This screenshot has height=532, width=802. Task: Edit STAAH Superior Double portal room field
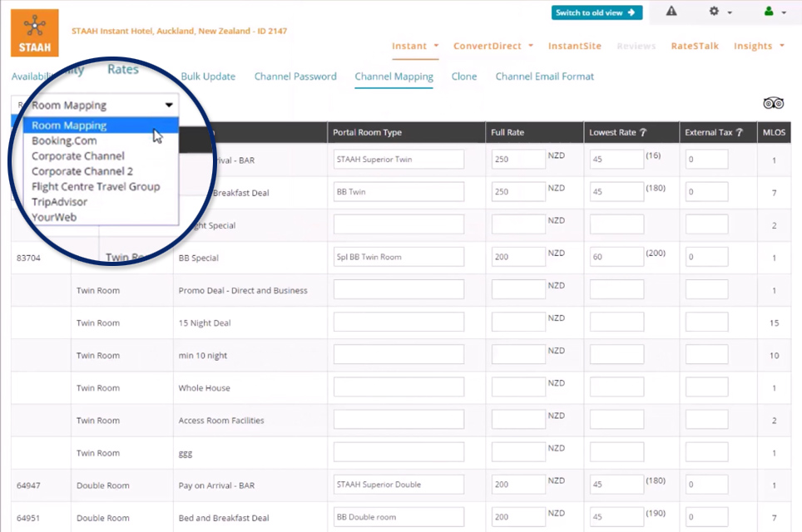click(x=399, y=484)
